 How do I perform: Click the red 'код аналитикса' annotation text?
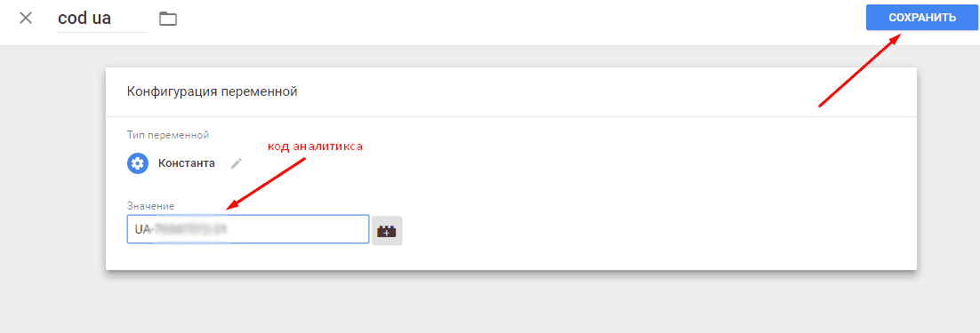click(x=316, y=146)
